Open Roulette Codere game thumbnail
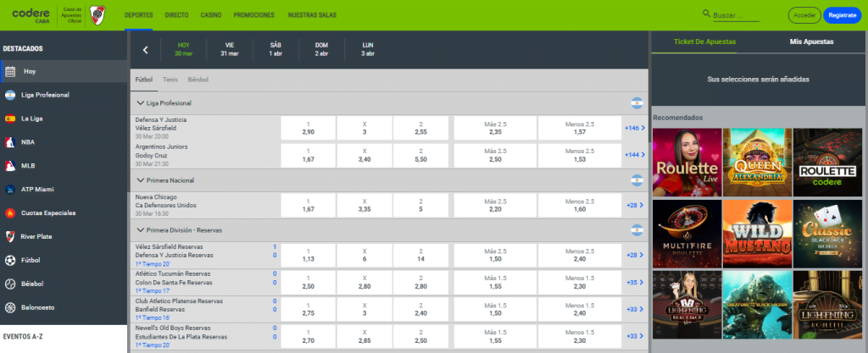Viewport: 868px width, 353px height. [x=827, y=163]
